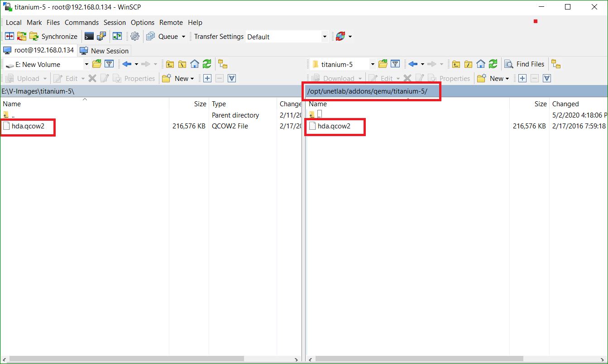The height and width of the screenshot is (364, 608).
Task: Open the Commands menu
Action: [x=81, y=22]
